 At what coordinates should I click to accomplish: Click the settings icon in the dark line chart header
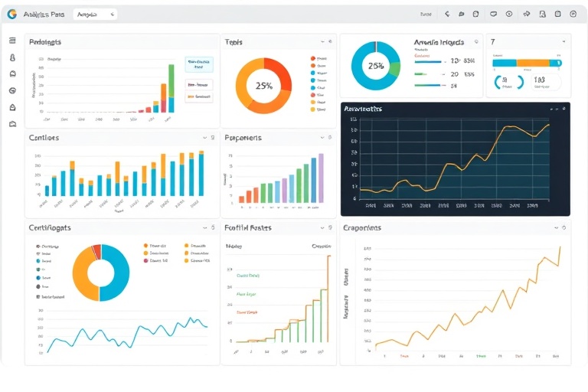coord(563,109)
